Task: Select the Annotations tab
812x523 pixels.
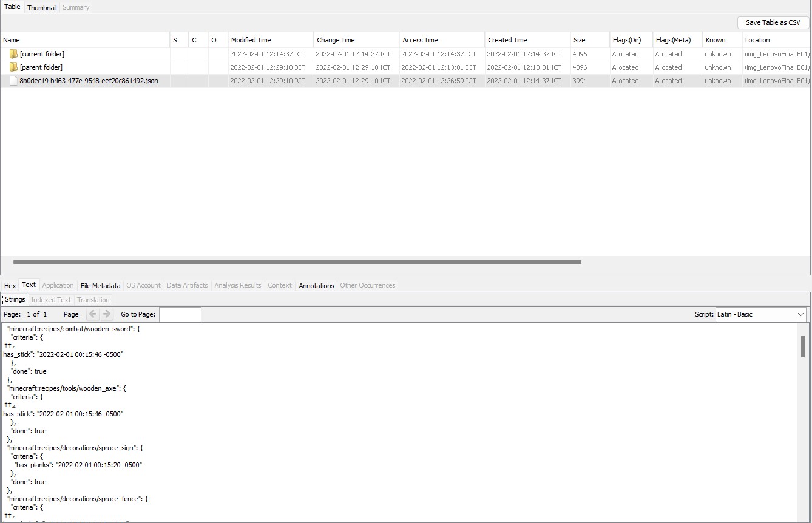Action: (x=316, y=285)
